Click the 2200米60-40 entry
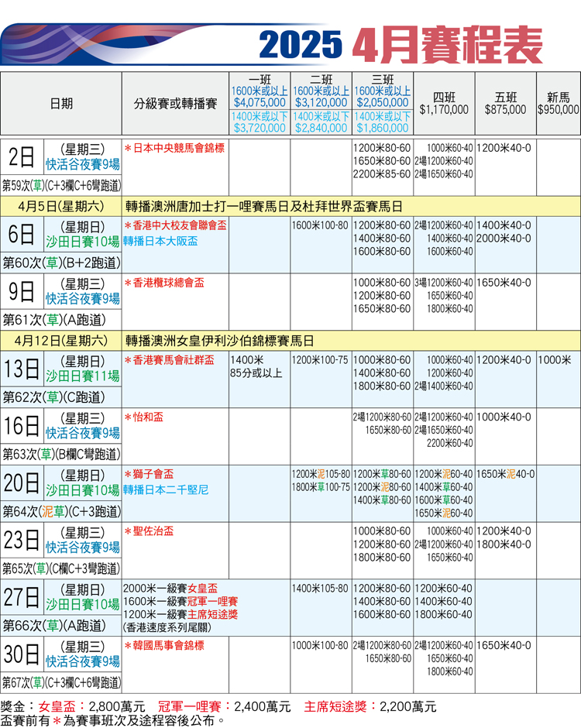This screenshot has height=728, width=581. (x=449, y=444)
